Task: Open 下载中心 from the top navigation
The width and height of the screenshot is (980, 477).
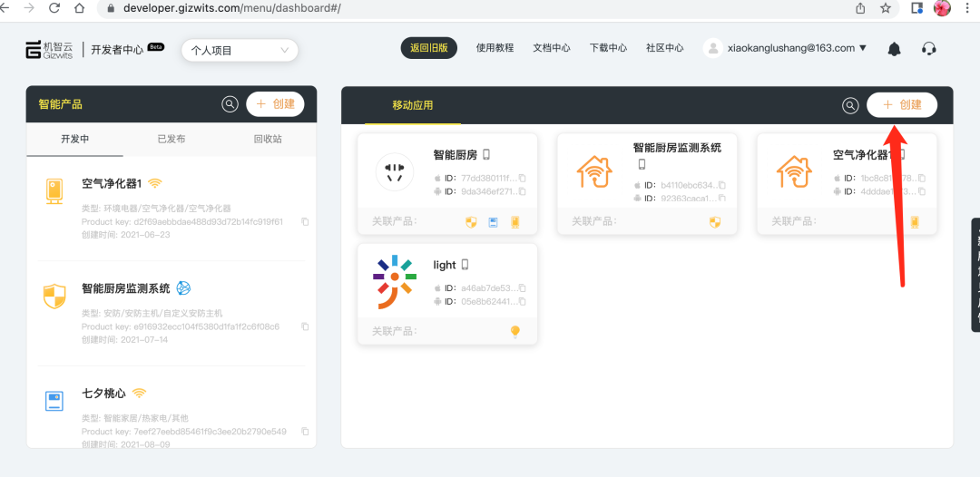Action: point(608,48)
